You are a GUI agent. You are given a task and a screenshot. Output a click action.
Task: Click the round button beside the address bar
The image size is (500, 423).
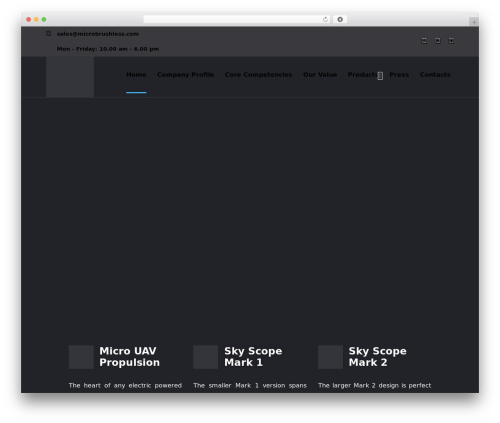click(x=340, y=19)
